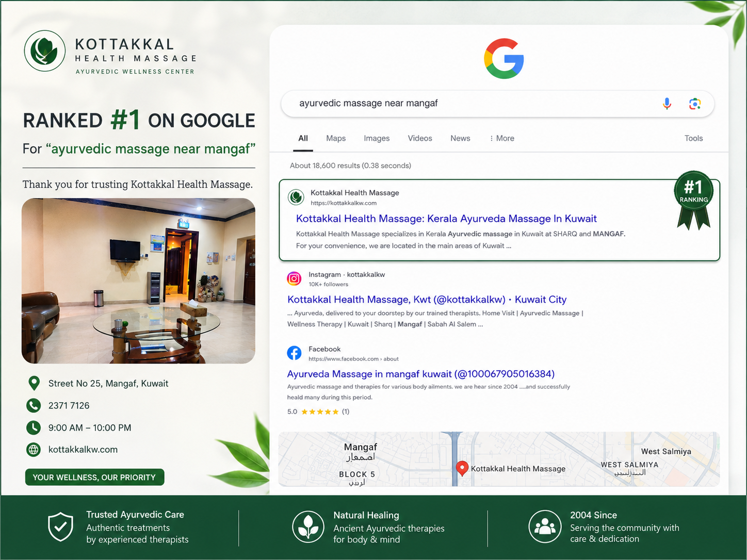Image resolution: width=747 pixels, height=560 pixels.
Task: Click the shield checkmark Trusted Care icon
Action: tap(60, 527)
